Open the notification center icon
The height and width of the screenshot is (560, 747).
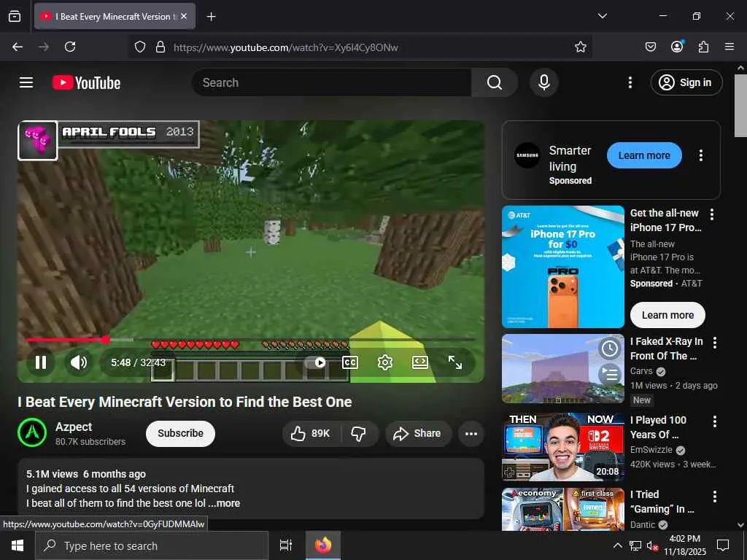click(x=723, y=545)
